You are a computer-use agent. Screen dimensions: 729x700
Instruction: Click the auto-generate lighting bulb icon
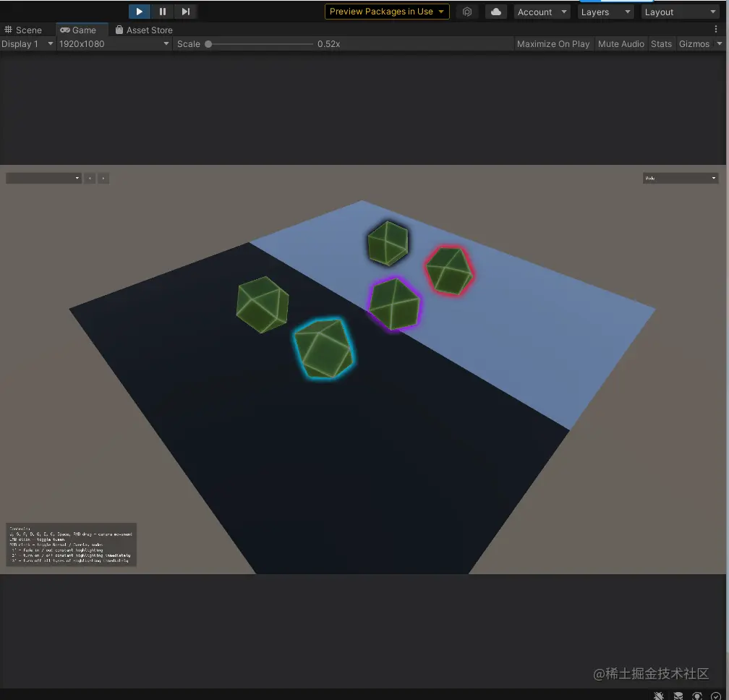tap(697, 696)
